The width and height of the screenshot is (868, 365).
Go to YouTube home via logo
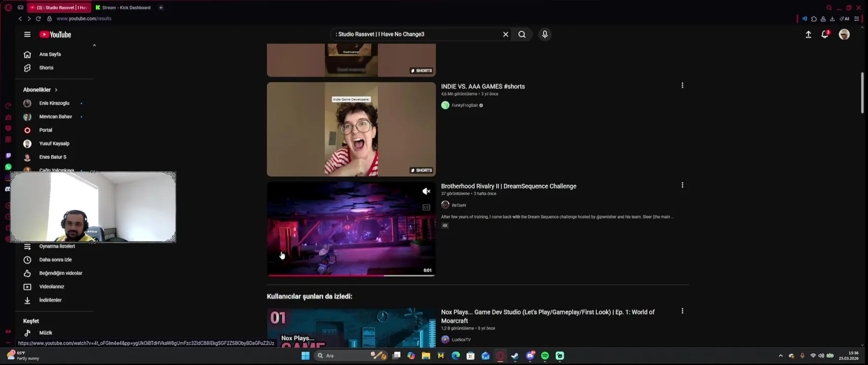click(x=55, y=34)
